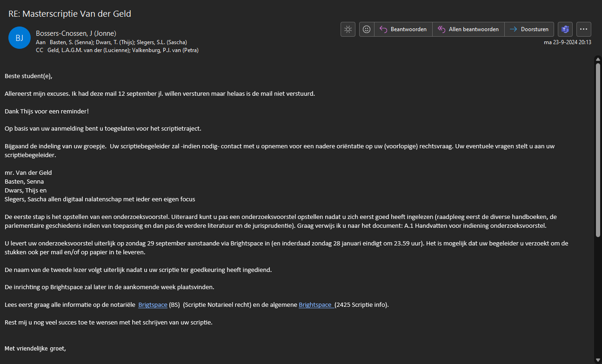Click the scrollbar up arrow
This screenshot has width=602, height=364.
pos(598,59)
